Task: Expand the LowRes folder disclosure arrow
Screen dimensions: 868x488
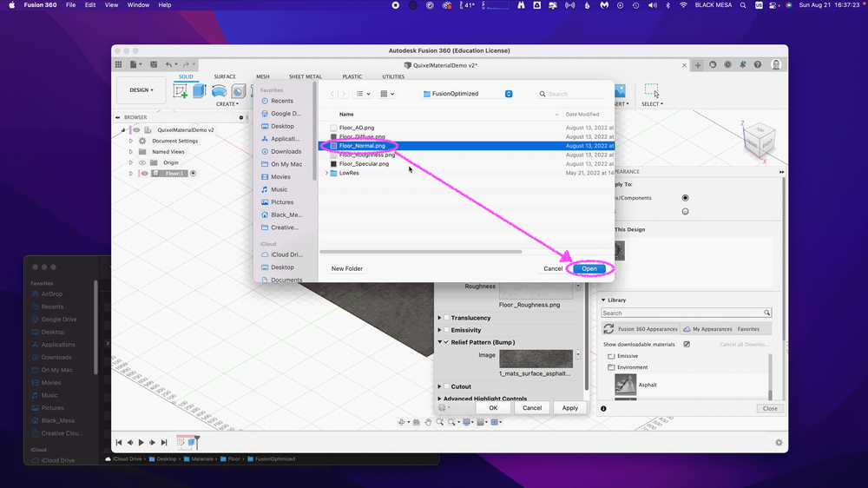Action: [326, 174]
